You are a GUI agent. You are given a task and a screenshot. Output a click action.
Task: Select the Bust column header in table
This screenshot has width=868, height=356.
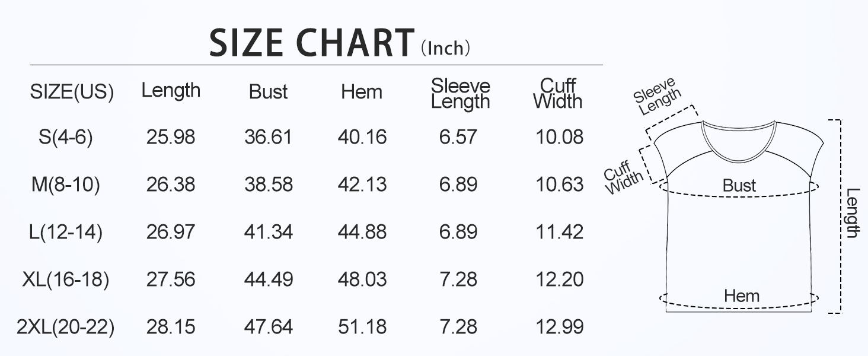[x=268, y=91]
